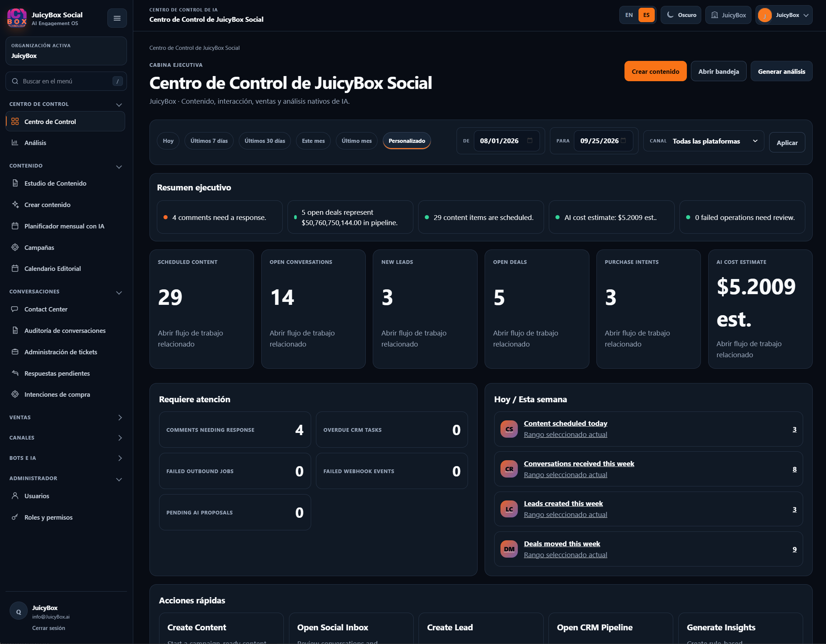
Task: Switch language to EN
Action: point(629,15)
